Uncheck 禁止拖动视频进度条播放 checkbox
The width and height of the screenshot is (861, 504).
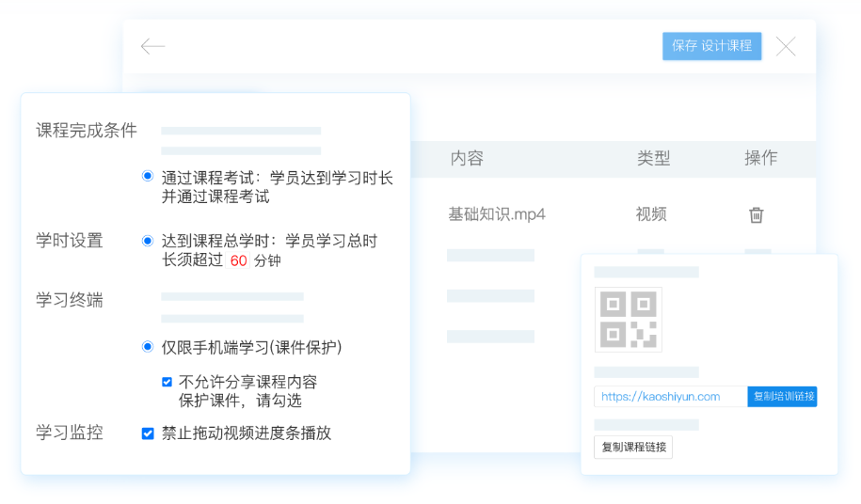[148, 433]
